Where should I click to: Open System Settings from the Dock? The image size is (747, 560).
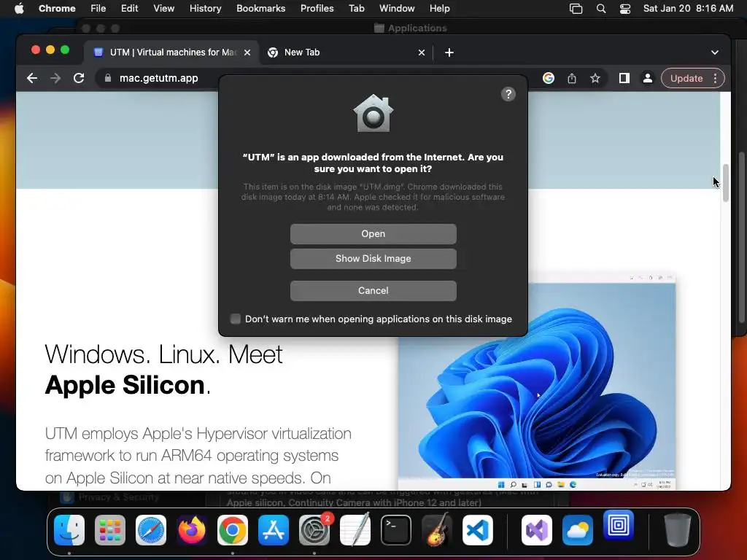coord(314,529)
